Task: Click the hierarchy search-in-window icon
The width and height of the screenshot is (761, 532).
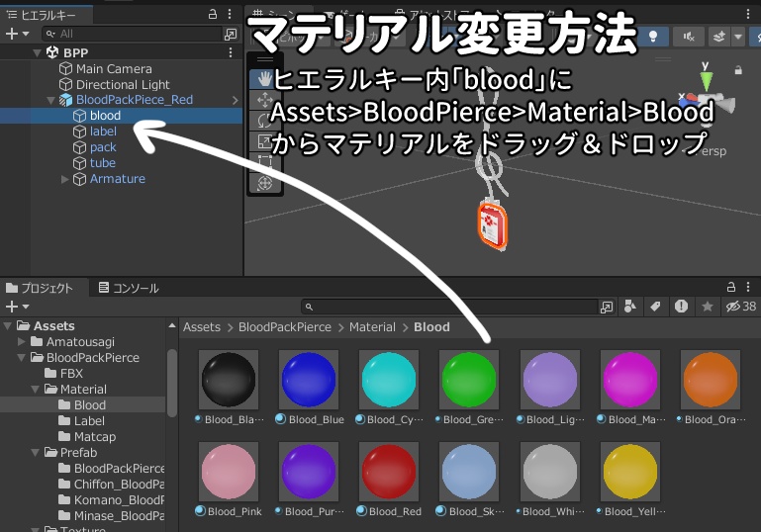Action: click(x=231, y=34)
